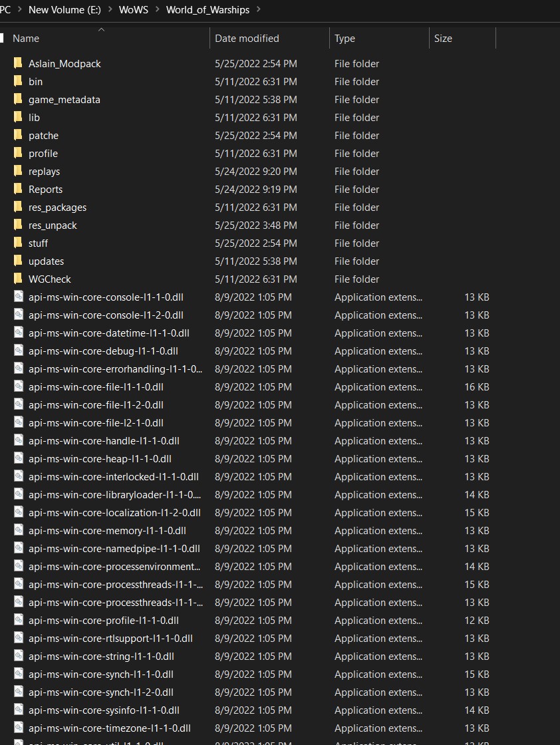Click the lib folder icon
560x745 pixels.
coord(18,117)
